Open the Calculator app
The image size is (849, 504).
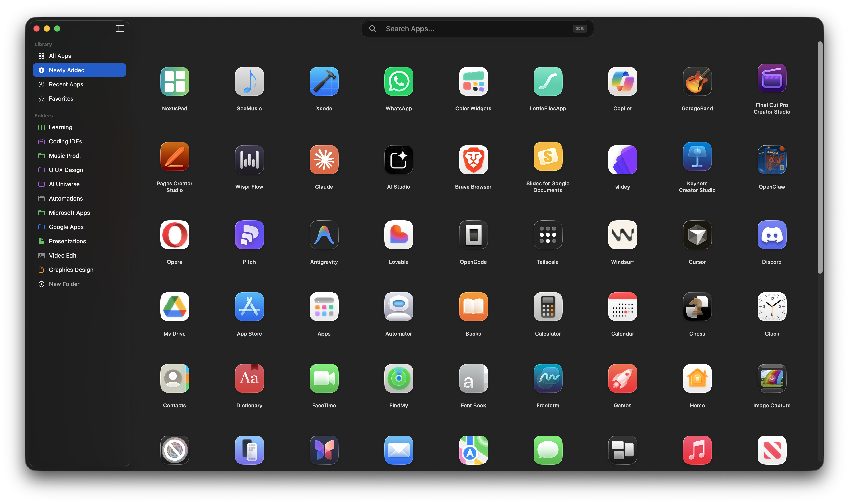point(547,307)
